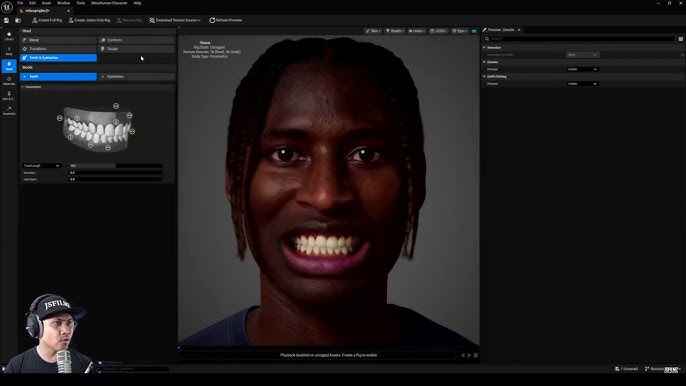Open the Hair & Clothing sidebar section
Screen dimensions: 686x386
9,95
